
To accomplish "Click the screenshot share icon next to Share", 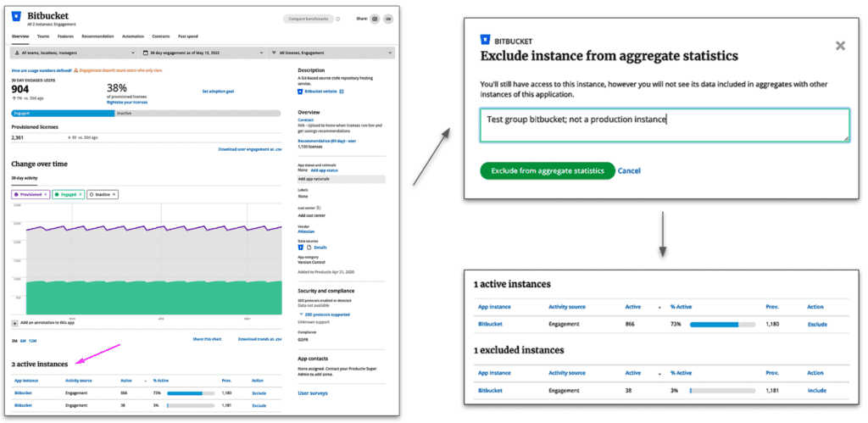I will point(375,19).
